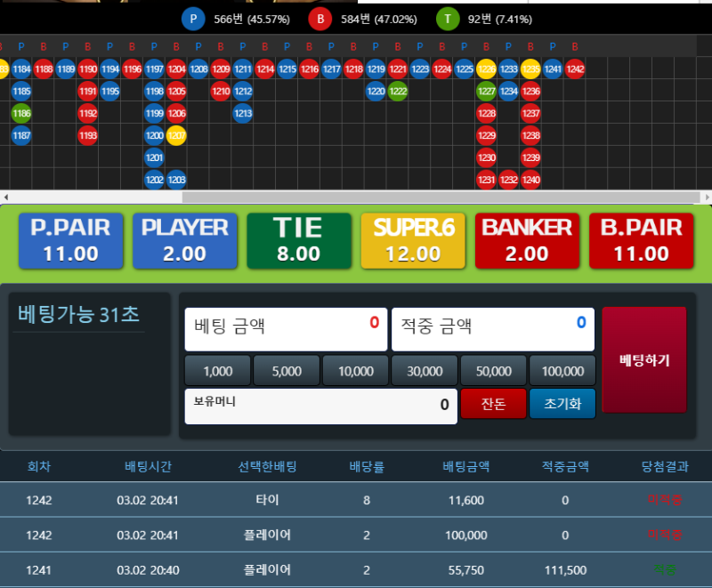Bet on B.PAIR 11.00
This screenshot has height=588, width=712.
(x=641, y=241)
